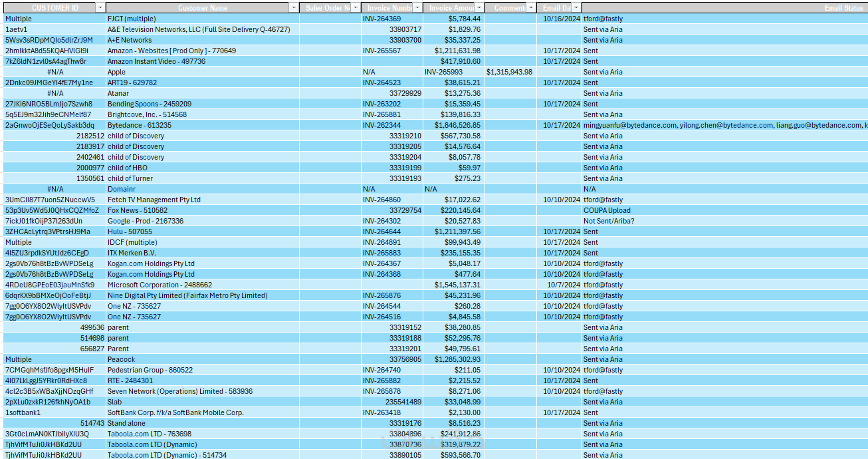Click the 'Brightcove, Inc. - 514568' cell
The height and width of the screenshot is (459, 868).
(x=203, y=114)
